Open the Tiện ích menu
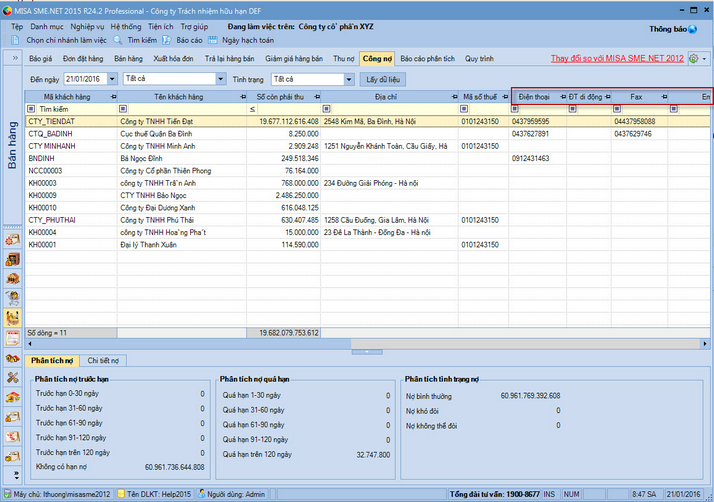This screenshot has width=714, height=502. 161,26
